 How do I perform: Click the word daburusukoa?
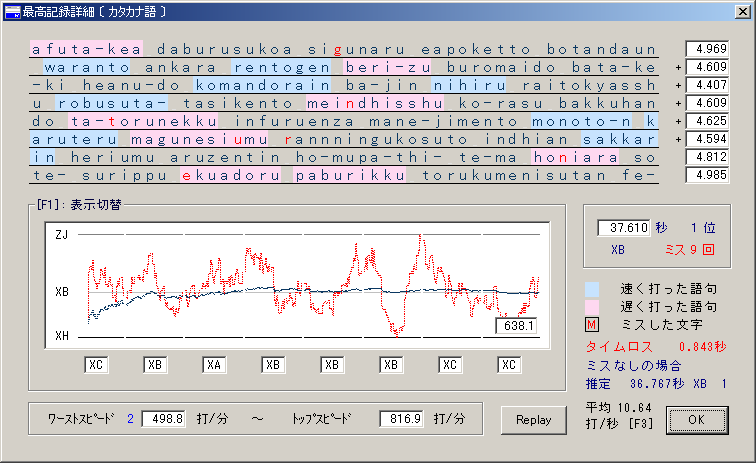coord(225,49)
